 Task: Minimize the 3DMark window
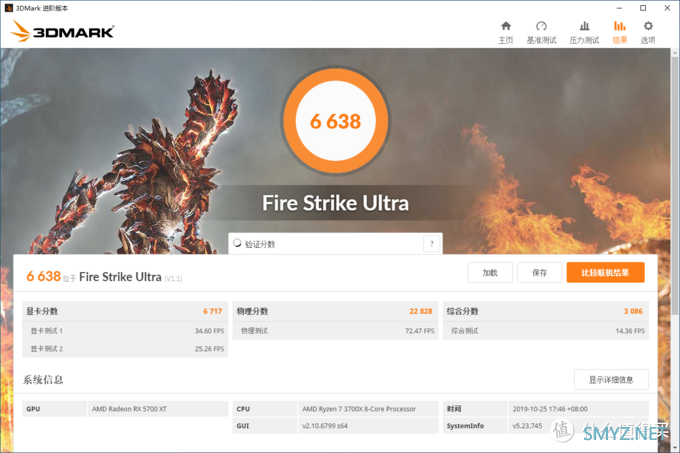[619, 8]
